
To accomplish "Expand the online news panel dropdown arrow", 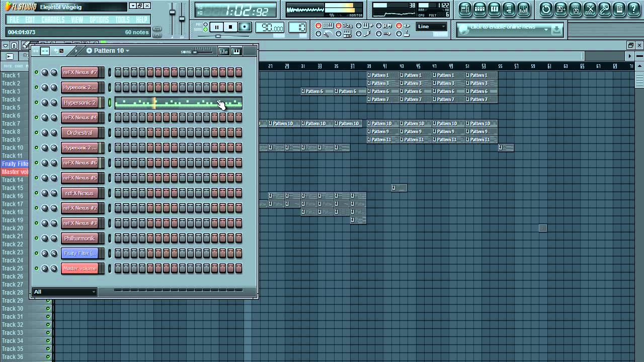I will click(546, 30).
